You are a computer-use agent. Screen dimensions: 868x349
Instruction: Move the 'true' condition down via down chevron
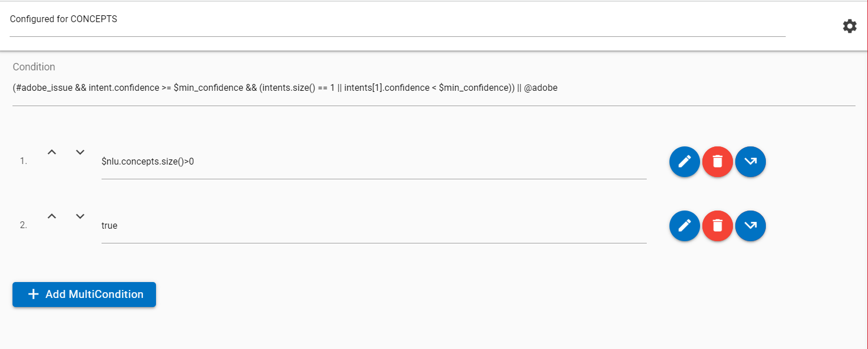point(80,216)
